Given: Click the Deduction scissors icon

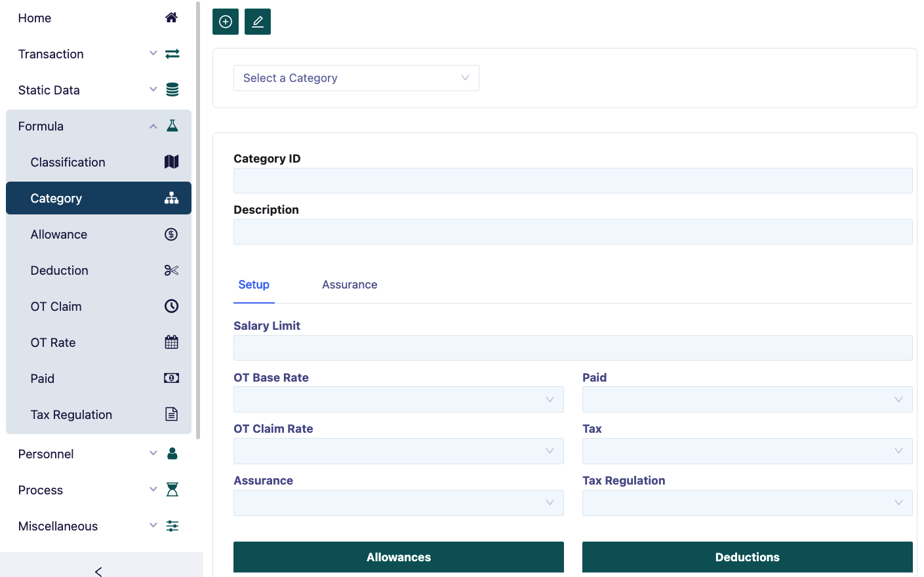Looking at the screenshot, I should [171, 270].
